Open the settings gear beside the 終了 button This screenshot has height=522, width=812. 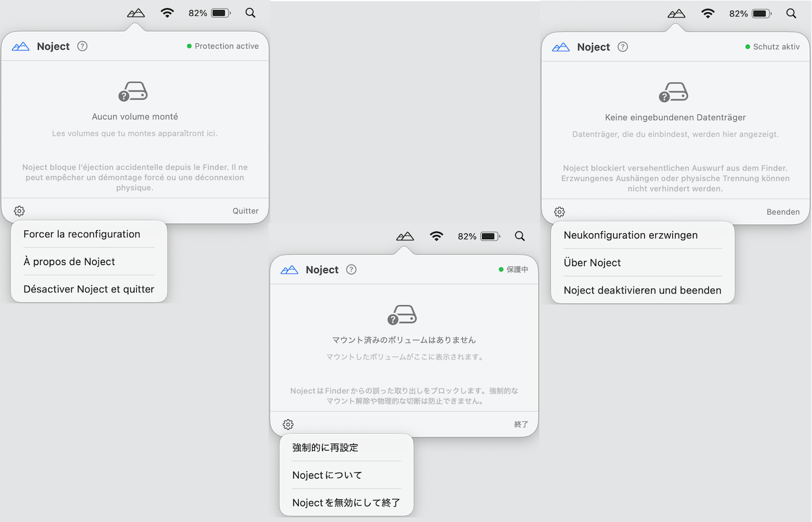tap(288, 425)
